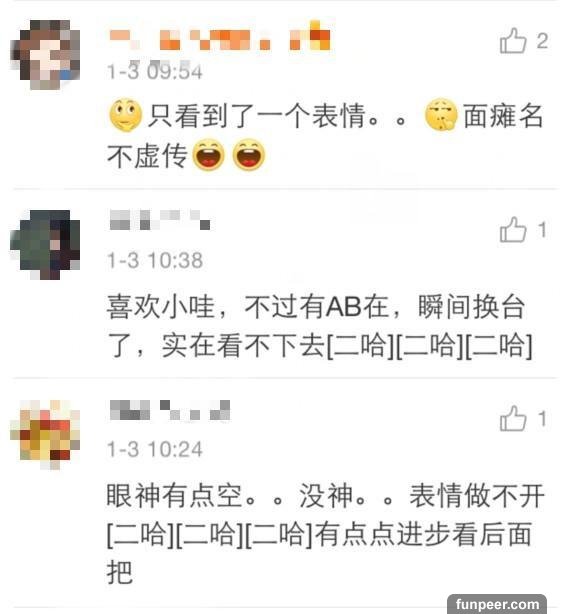This screenshot has width=567, height=614.
Task: Open the first commenter's profile avatar
Action: coord(45,55)
